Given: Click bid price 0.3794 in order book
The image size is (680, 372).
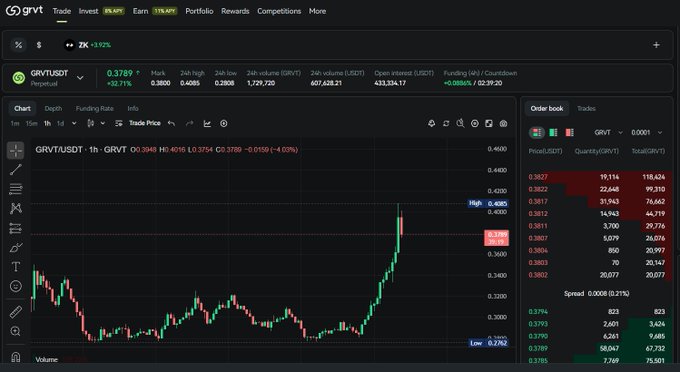Looking at the screenshot, I should click(538, 311).
